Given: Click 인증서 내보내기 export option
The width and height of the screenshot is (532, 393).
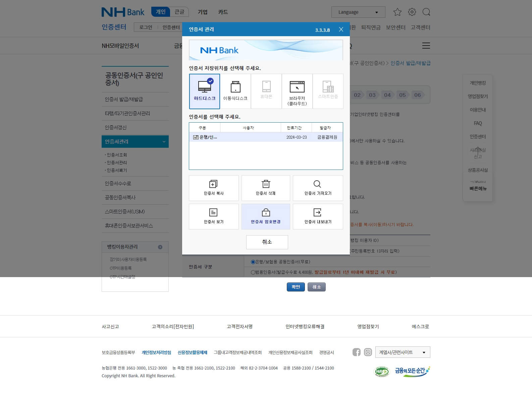Looking at the screenshot, I should coord(318,216).
